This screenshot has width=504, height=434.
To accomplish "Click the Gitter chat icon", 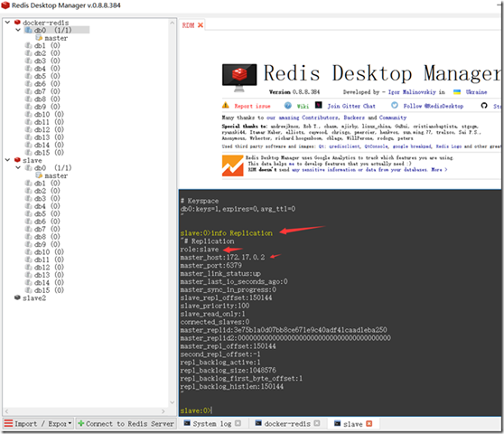I will tap(319, 105).
